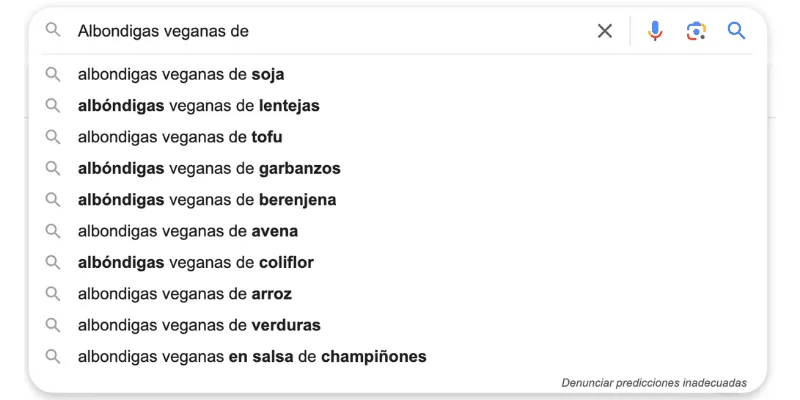Choose the "berenjena" autocomplete suggestion

(207, 200)
